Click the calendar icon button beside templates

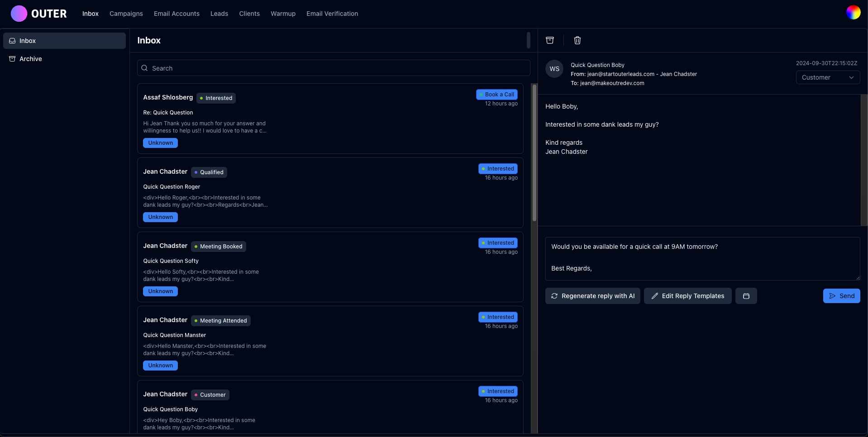[746, 296]
